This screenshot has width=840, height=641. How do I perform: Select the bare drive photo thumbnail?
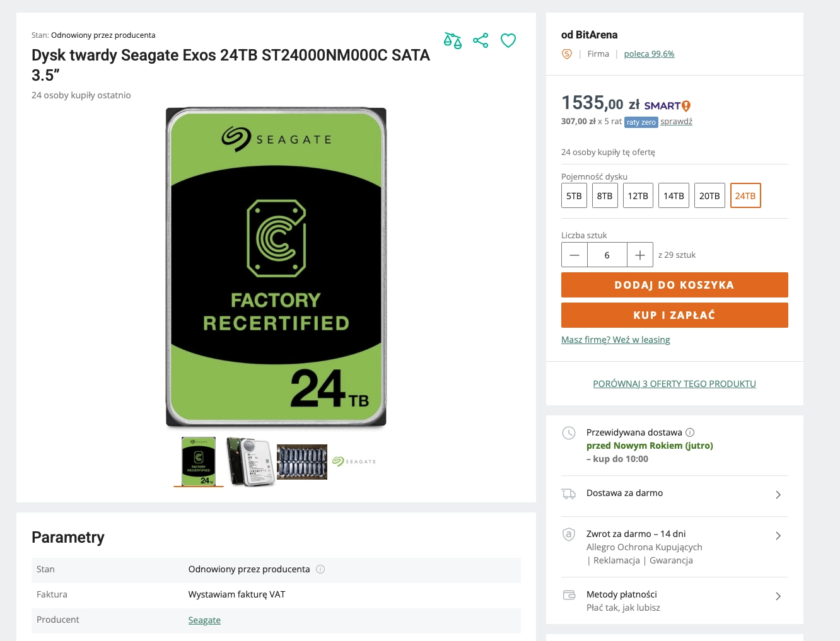[250, 462]
